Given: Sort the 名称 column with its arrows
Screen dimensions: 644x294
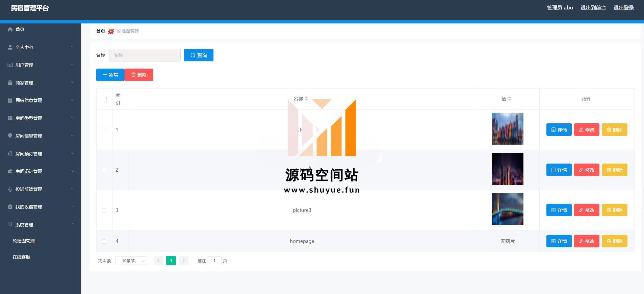Looking at the screenshot, I should coord(307,99).
